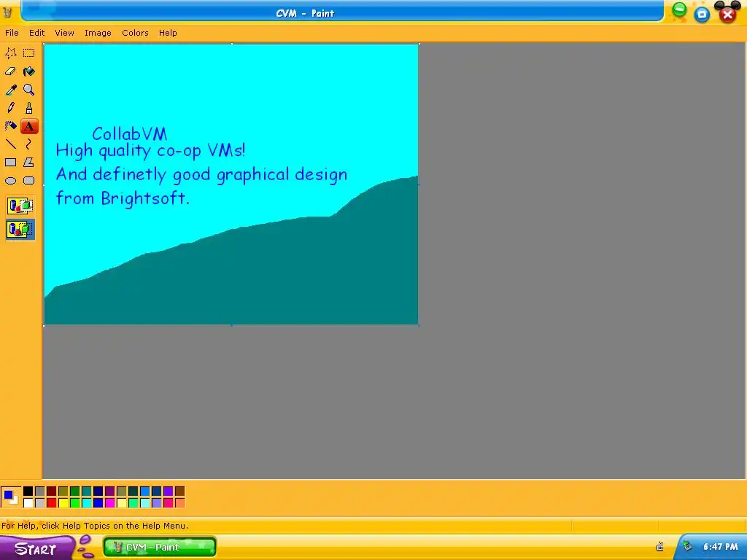The width and height of the screenshot is (747, 560).
Task: Select the Rectangle shape tool
Action: (x=10, y=163)
